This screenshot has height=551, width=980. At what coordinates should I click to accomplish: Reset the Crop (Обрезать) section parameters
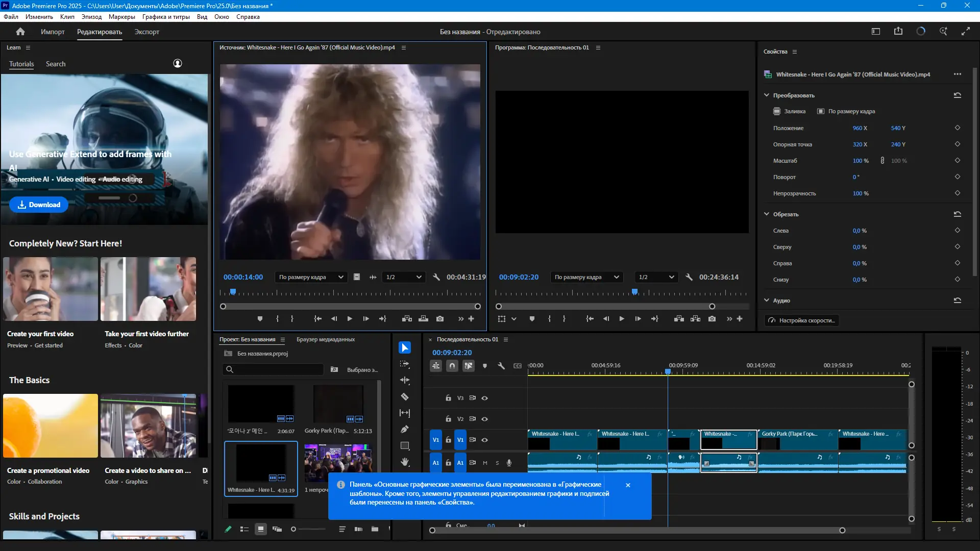tap(957, 214)
